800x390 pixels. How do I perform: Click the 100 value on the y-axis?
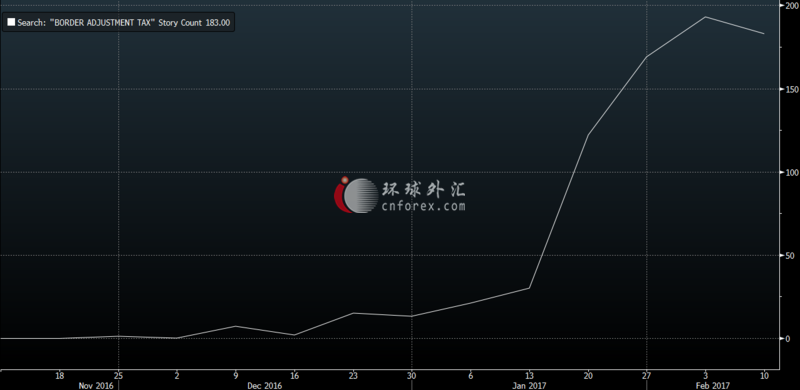point(791,172)
